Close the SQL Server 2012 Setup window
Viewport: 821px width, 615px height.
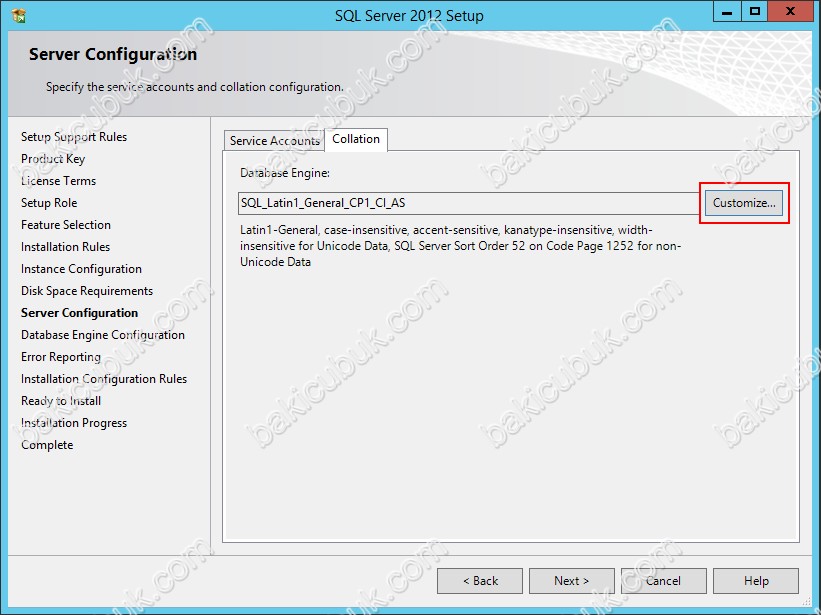point(790,12)
